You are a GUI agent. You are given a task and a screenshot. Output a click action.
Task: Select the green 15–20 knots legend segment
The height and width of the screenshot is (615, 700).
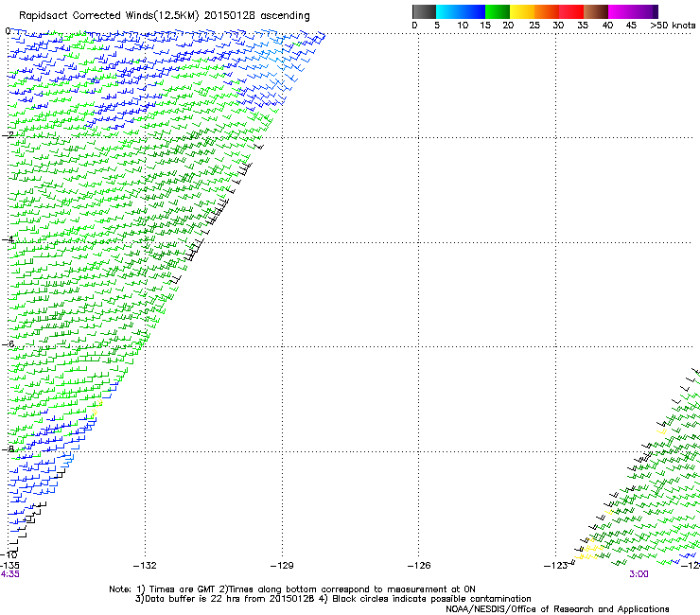coord(498,11)
